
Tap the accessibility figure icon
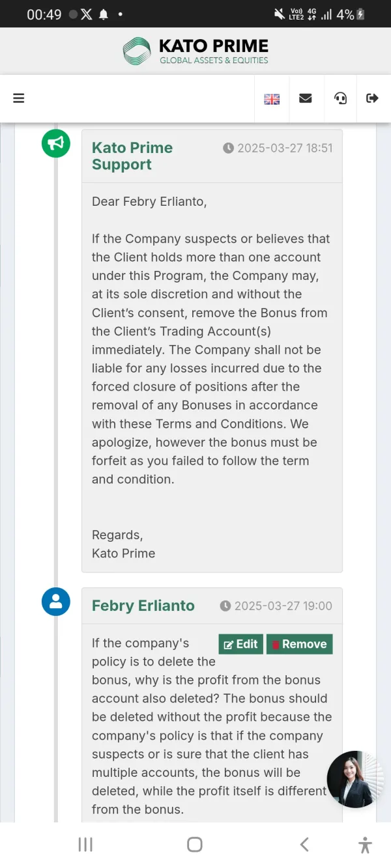click(x=365, y=845)
